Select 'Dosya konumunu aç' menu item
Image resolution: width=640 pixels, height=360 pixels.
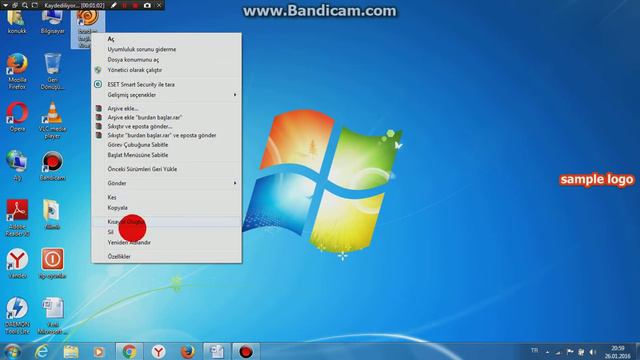pos(167,60)
